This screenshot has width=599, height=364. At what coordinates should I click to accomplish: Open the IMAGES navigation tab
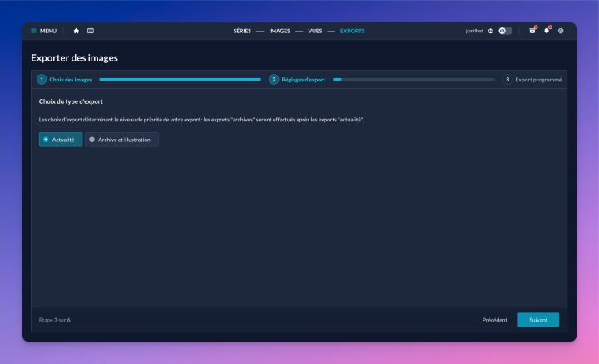point(280,31)
